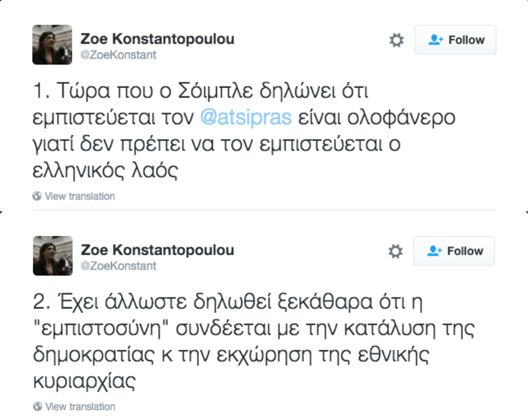This screenshot has width=528, height=420.
Task: Open the Zoe Konstantopoulou name in the first tweet
Action: coord(157,39)
